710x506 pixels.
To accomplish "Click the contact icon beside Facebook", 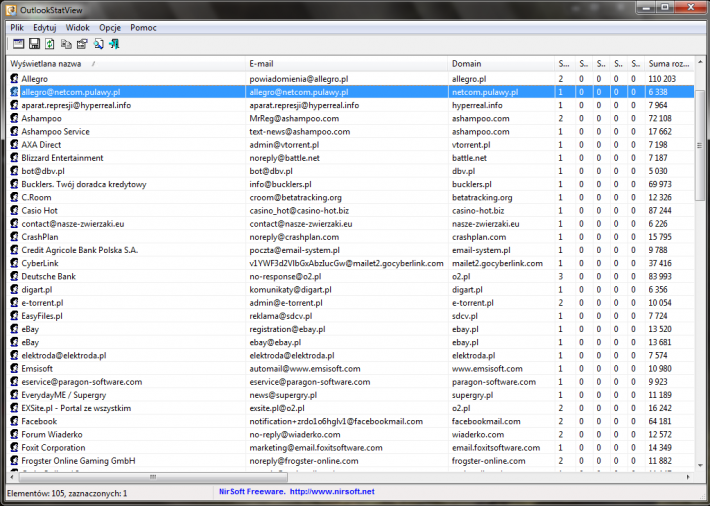I will pos(14,421).
